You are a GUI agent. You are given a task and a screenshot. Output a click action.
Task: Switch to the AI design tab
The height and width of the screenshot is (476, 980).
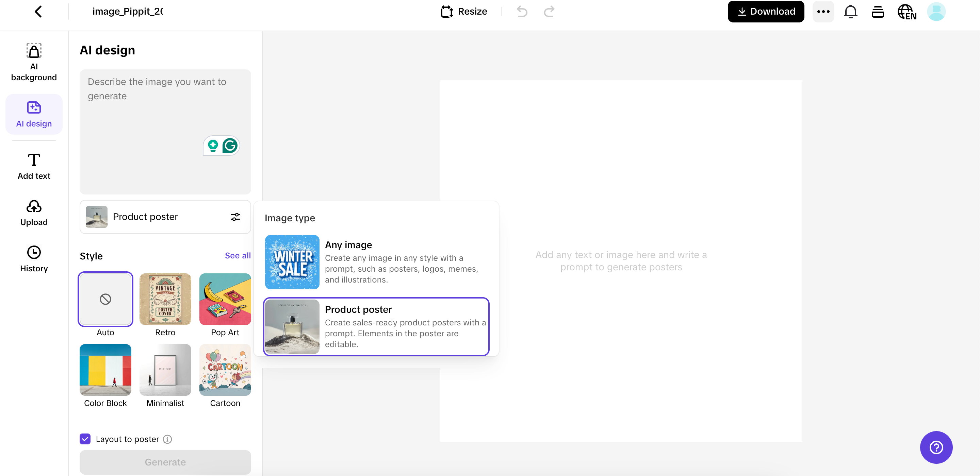pyautogui.click(x=34, y=114)
